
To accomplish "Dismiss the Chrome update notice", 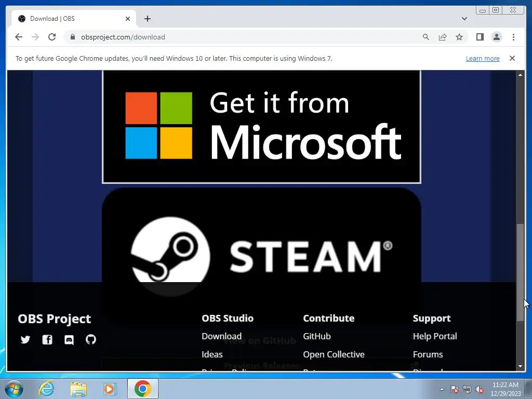I will (512, 58).
